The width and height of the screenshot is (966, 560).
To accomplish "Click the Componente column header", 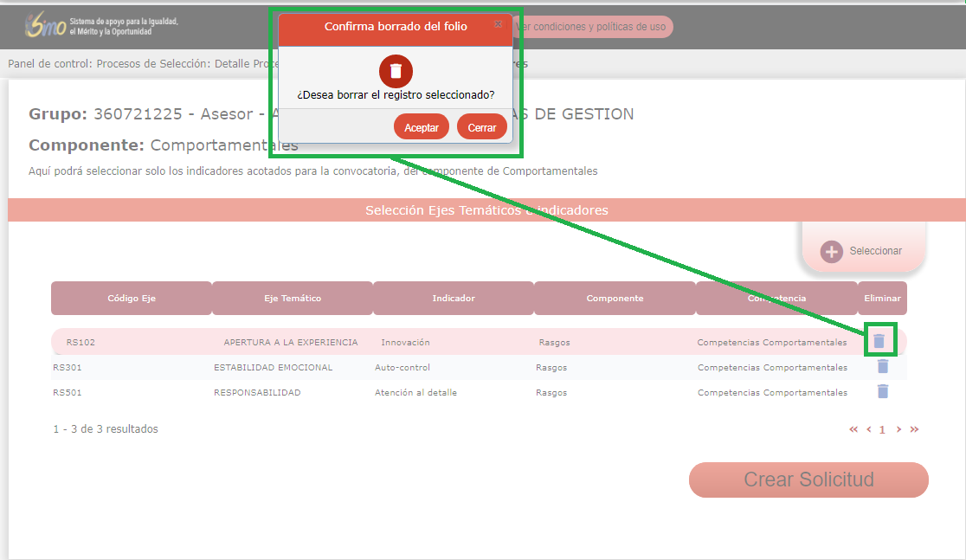I will click(615, 298).
